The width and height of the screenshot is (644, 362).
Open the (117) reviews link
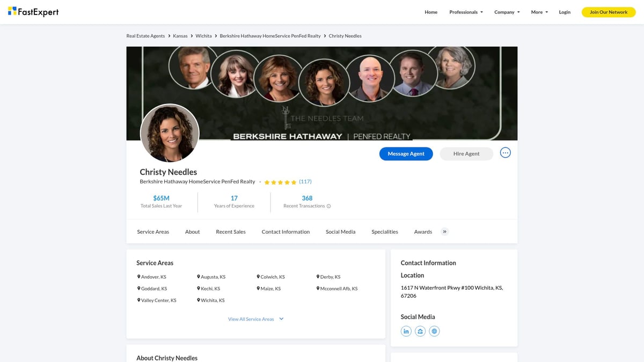pyautogui.click(x=305, y=181)
